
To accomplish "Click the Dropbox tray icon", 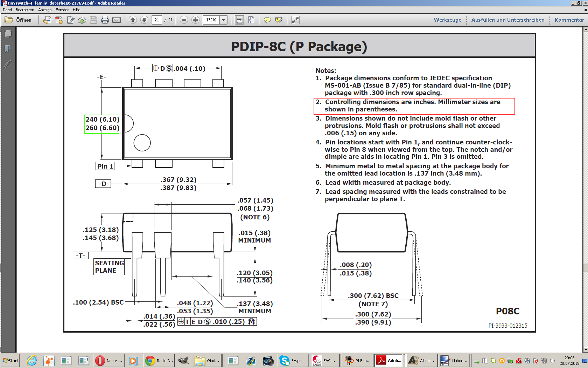I will 527,361.
